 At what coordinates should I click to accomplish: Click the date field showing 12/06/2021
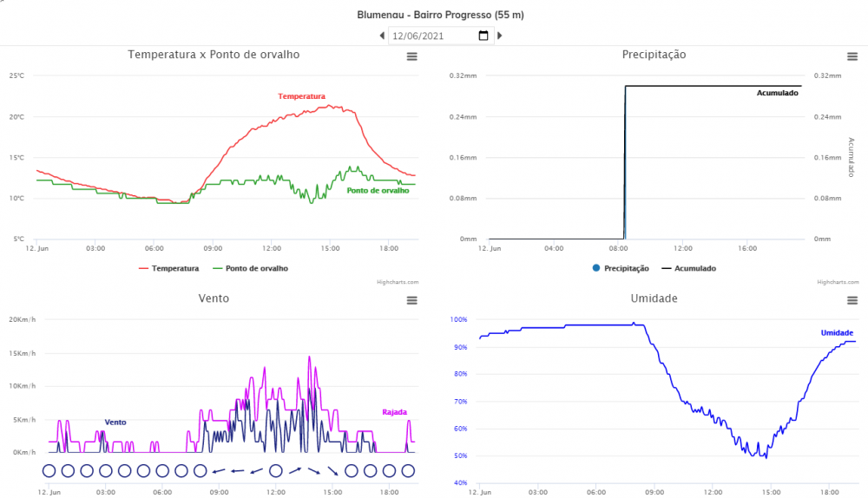(x=430, y=36)
